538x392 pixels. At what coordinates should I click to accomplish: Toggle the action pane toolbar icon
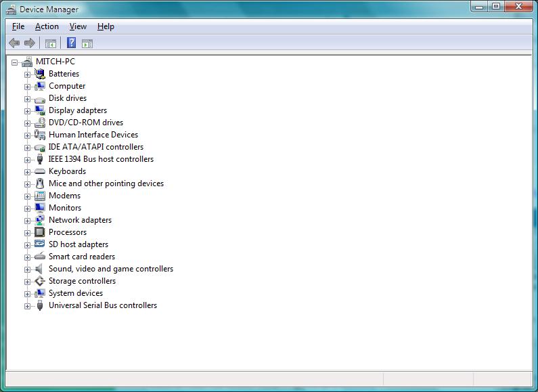(x=87, y=43)
